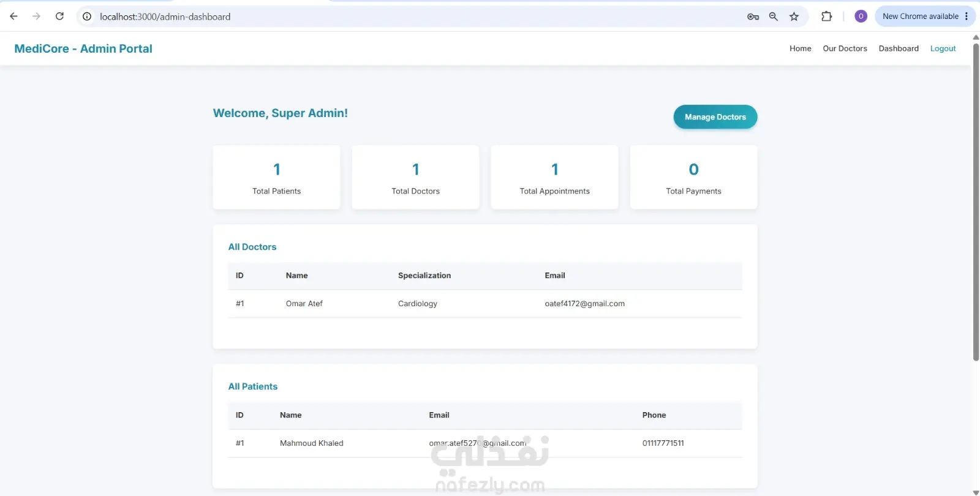Select doctor name Omar Atef
Screen dimensions: 980x496
pyautogui.click(x=304, y=304)
